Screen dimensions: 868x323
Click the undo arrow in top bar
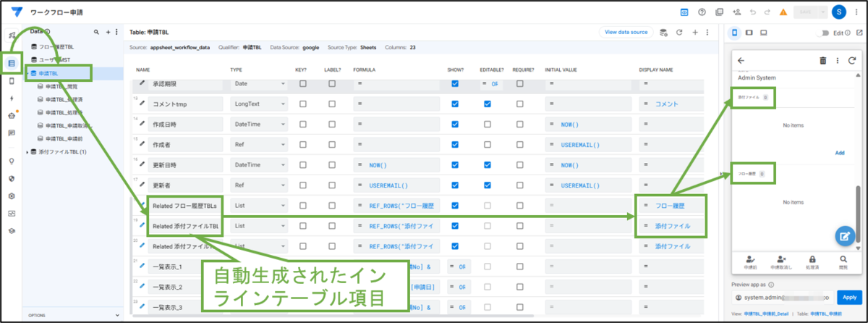754,12
